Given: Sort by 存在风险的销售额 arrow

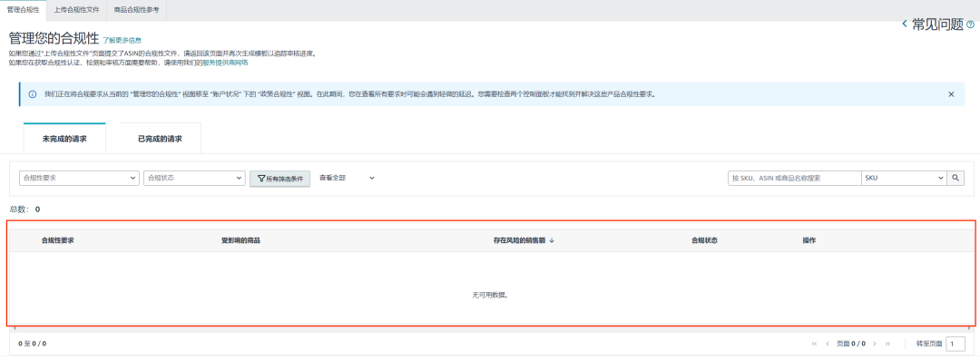Looking at the screenshot, I should [x=552, y=240].
